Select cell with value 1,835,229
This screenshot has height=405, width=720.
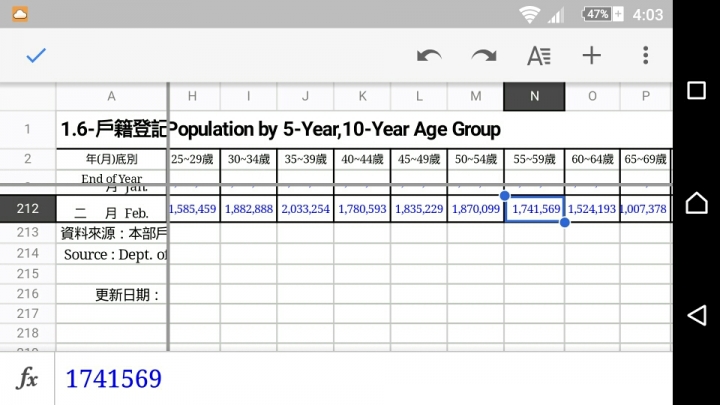coord(419,209)
